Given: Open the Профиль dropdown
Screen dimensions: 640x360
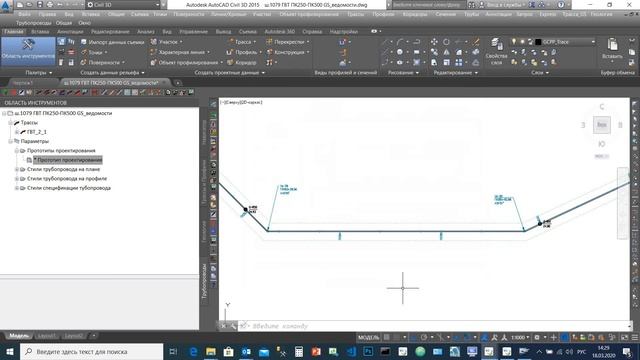Looking at the screenshot, I should click(244, 52).
